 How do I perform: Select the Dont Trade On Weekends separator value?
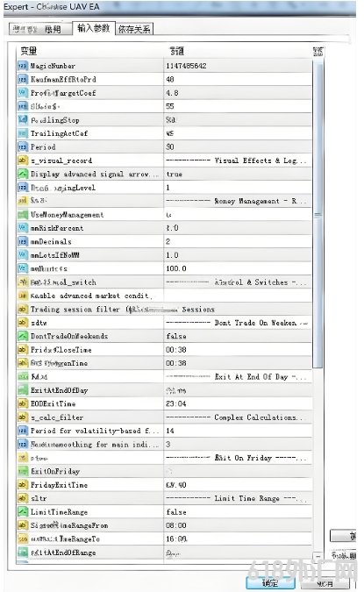click(x=237, y=323)
